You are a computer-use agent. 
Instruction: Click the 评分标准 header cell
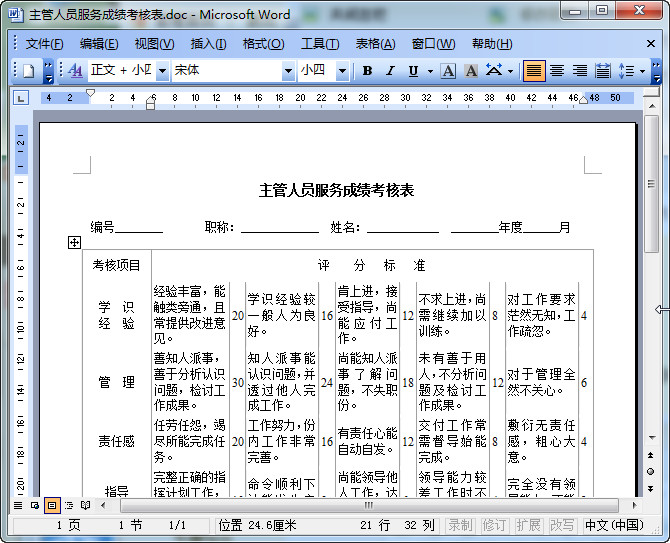point(372,265)
